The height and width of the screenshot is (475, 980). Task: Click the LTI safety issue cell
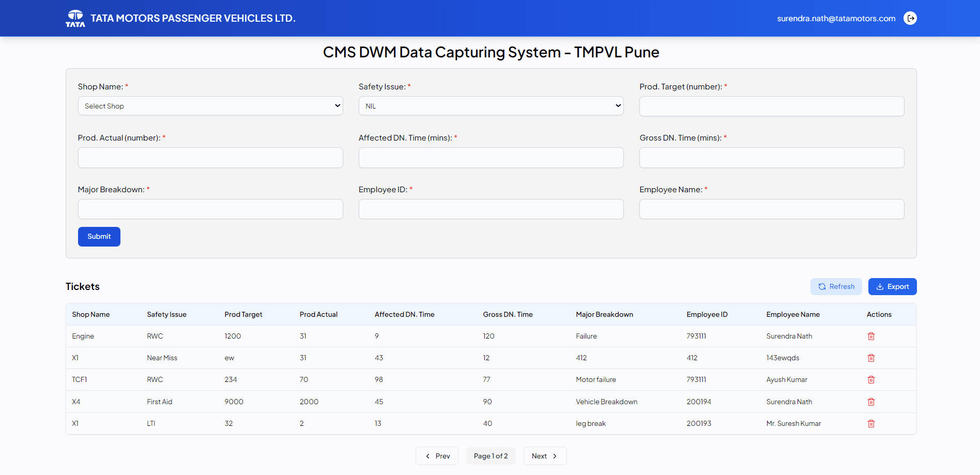click(151, 423)
